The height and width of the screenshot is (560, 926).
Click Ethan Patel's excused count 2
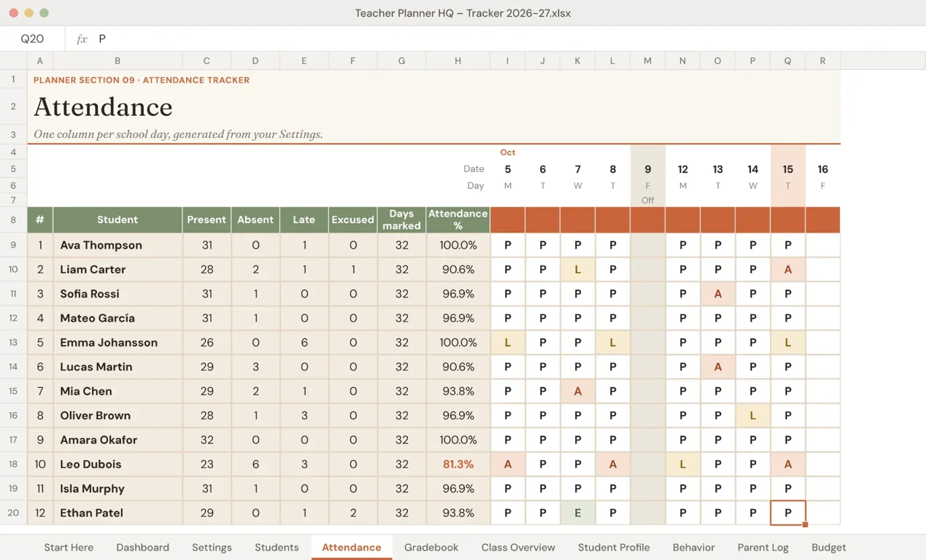pyautogui.click(x=352, y=513)
